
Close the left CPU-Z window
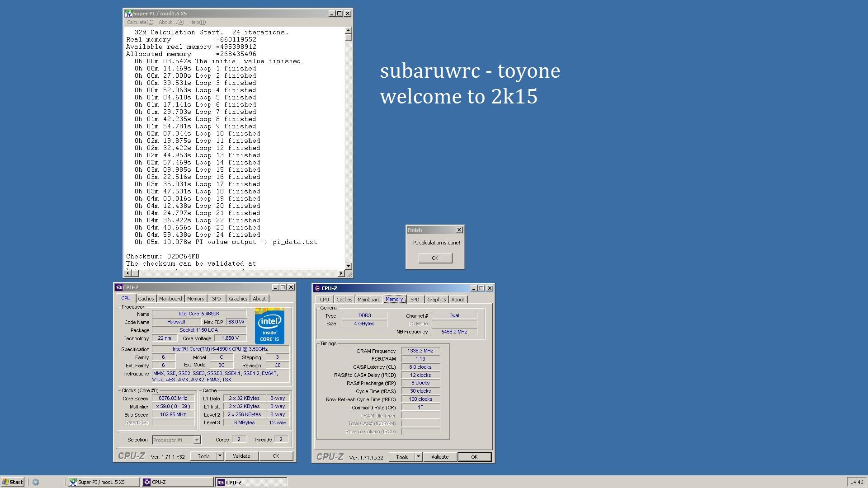291,287
